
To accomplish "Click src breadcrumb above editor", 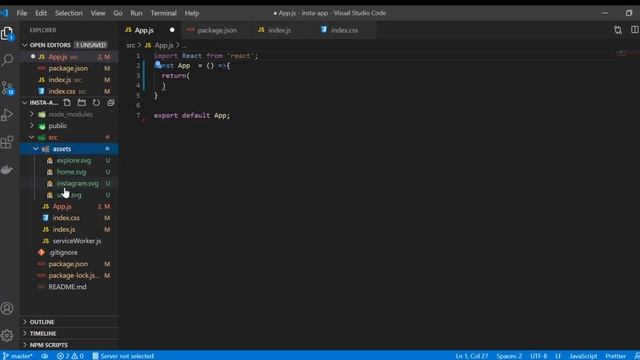I will pos(130,45).
